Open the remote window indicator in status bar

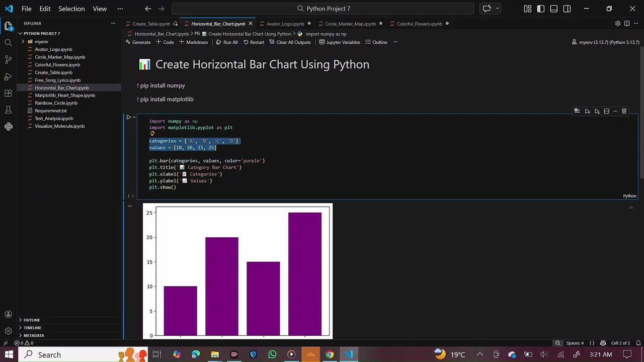click(x=6, y=343)
